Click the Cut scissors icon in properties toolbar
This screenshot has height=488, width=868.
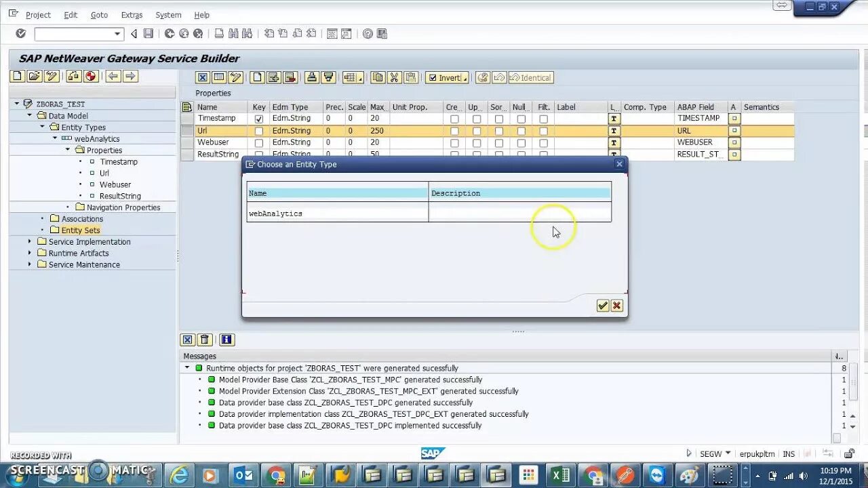(394, 77)
